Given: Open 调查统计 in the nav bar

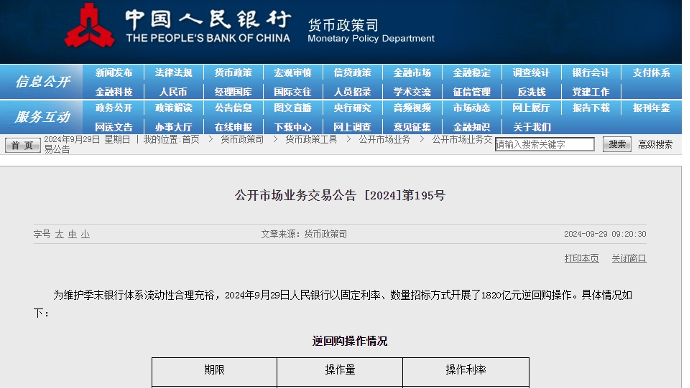Looking at the screenshot, I should (x=531, y=73).
